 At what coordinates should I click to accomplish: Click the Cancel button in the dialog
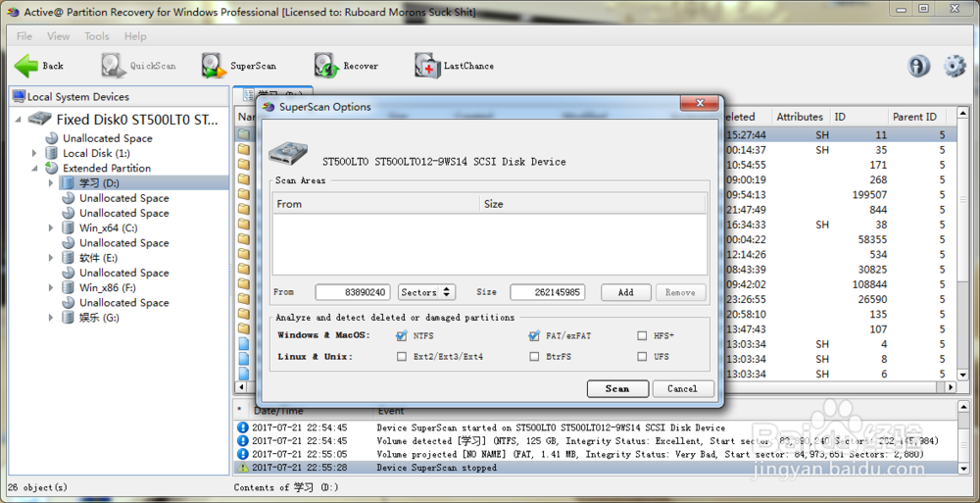pos(682,388)
